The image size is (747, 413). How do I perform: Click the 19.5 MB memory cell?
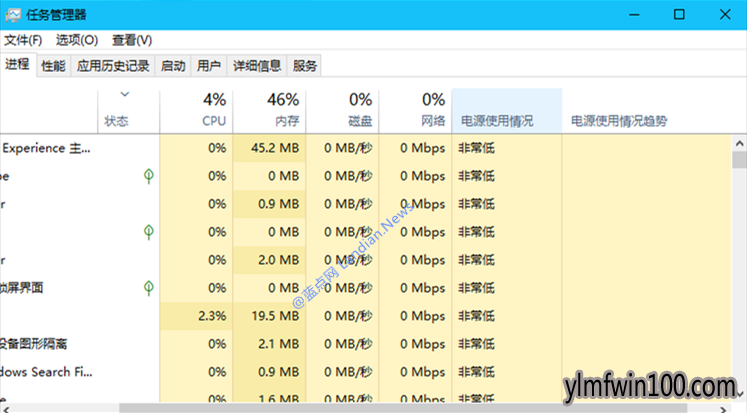click(x=269, y=316)
